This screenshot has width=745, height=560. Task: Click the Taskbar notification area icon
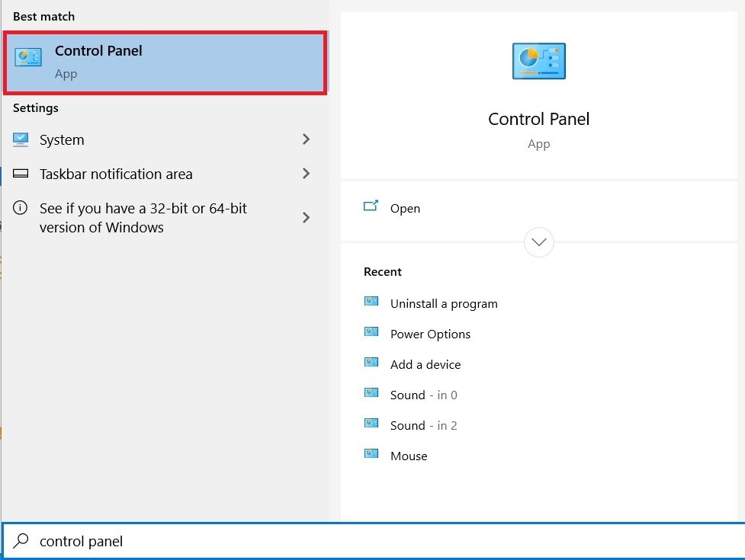(x=21, y=173)
